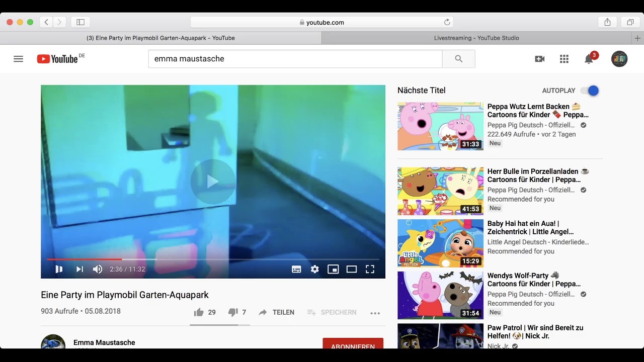Open the create video camera icon
This screenshot has height=362, width=644.
(x=539, y=59)
